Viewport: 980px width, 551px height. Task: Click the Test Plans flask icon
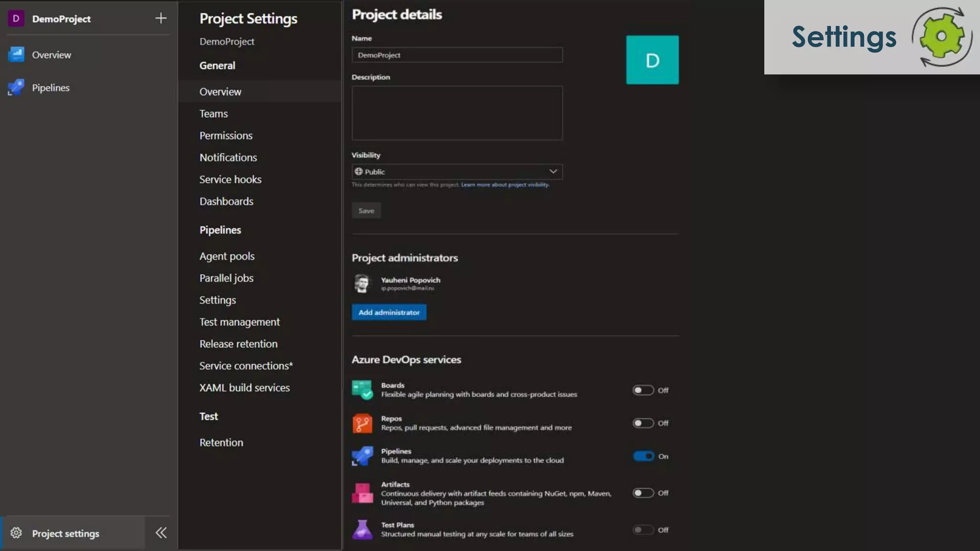pyautogui.click(x=362, y=529)
